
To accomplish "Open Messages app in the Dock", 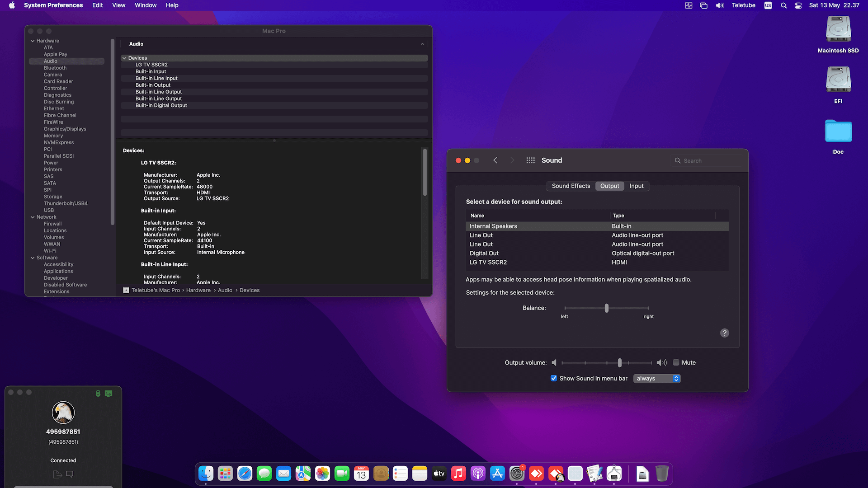I will point(264,474).
